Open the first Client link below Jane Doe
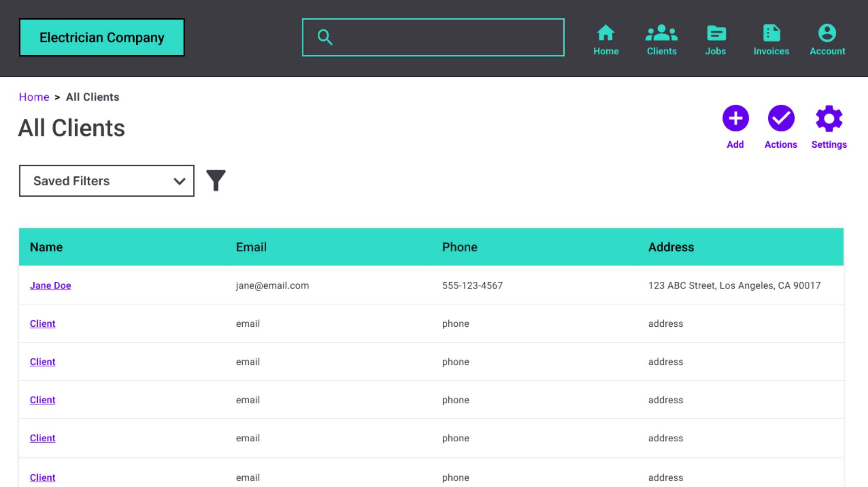 coord(43,324)
